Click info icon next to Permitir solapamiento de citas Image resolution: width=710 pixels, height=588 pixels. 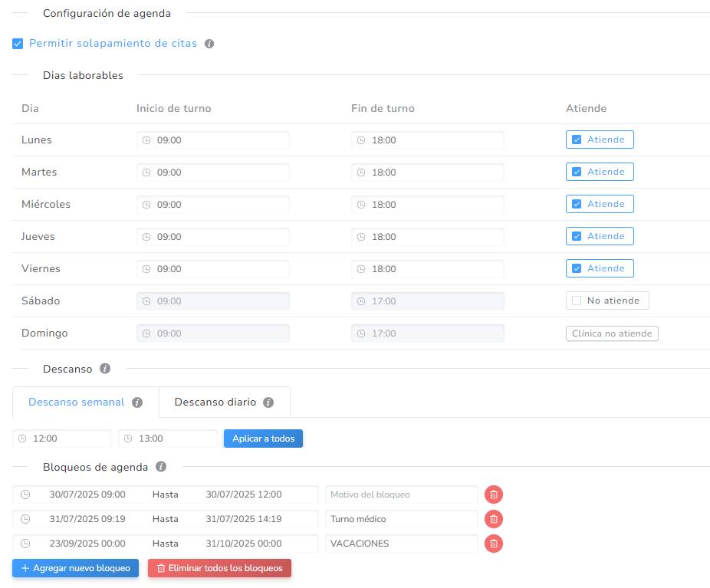(209, 44)
